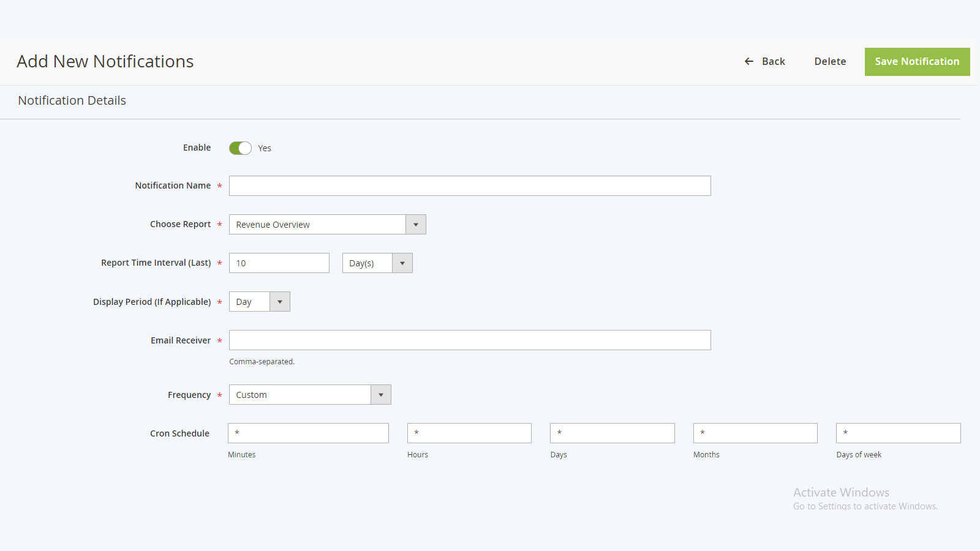Focus the cron Days of week field
The width and height of the screenshot is (980, 551).
click(x=898, y=433)
